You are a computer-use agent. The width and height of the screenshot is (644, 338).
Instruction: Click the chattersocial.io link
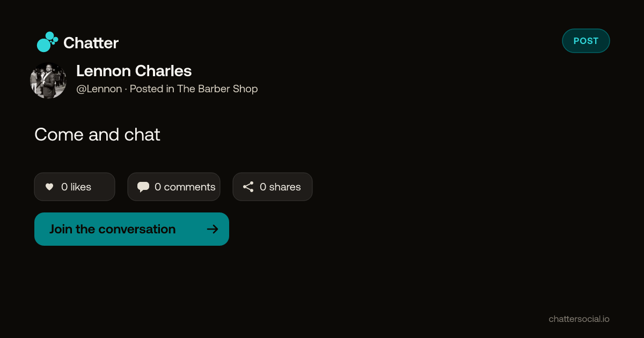[579, 319]
